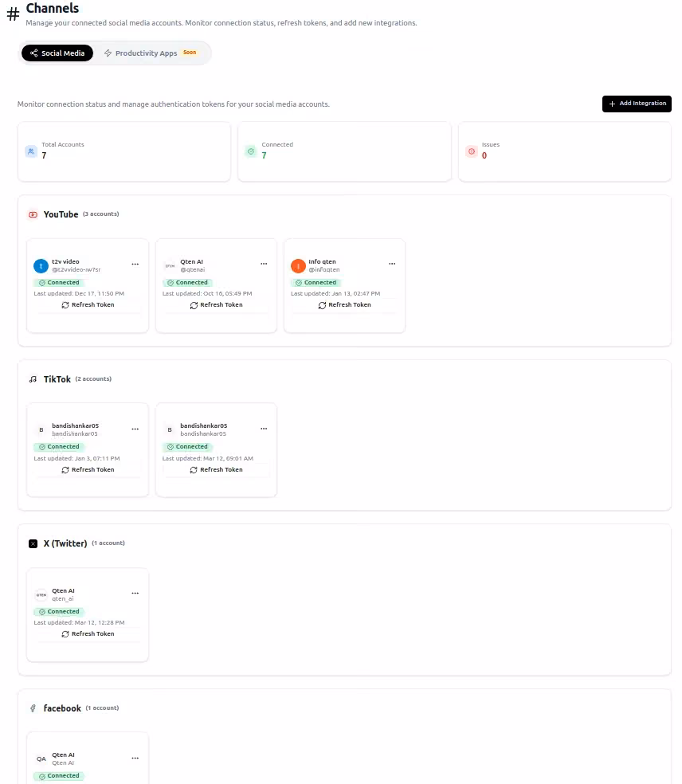The height and width of the screenshot is (784, 682).
Task: Open options menu for YouTube Qten AI account
Action: [x=264, y=264]
